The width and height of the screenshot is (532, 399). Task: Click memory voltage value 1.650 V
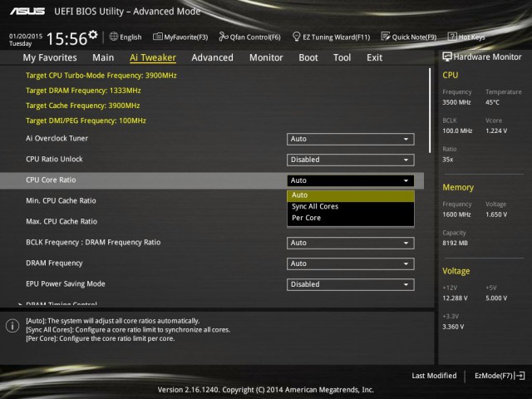pos(496,214)
